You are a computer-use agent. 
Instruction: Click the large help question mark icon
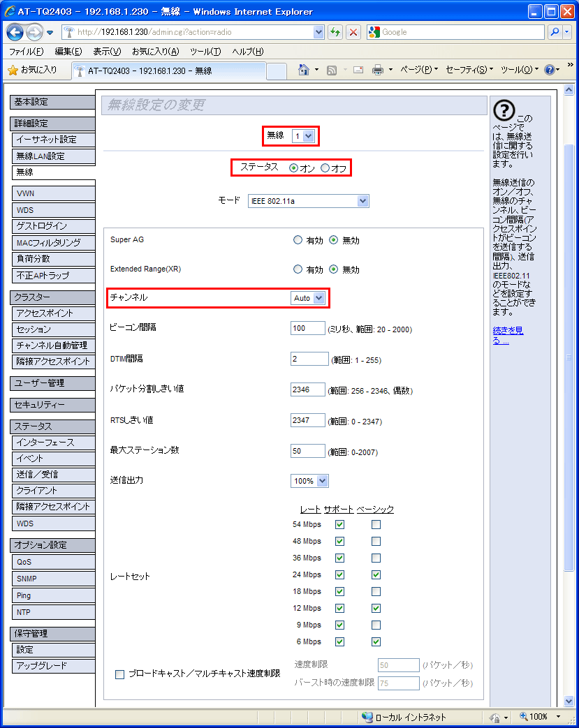504,110
